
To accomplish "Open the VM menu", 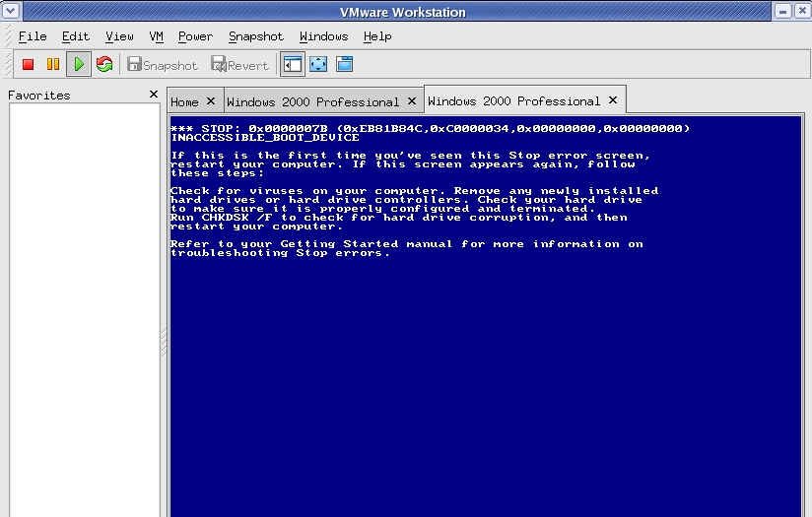I will 156,36.
